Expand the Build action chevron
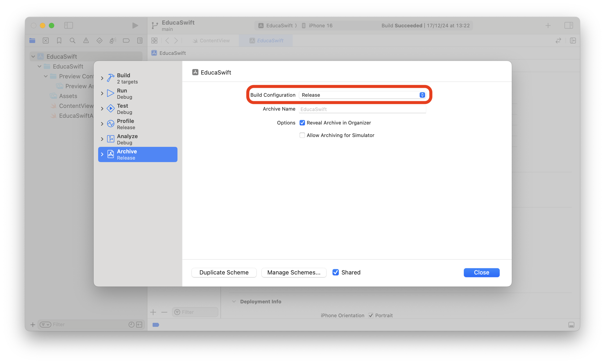This screenshot has height=364, width=605. click(102, 78)
